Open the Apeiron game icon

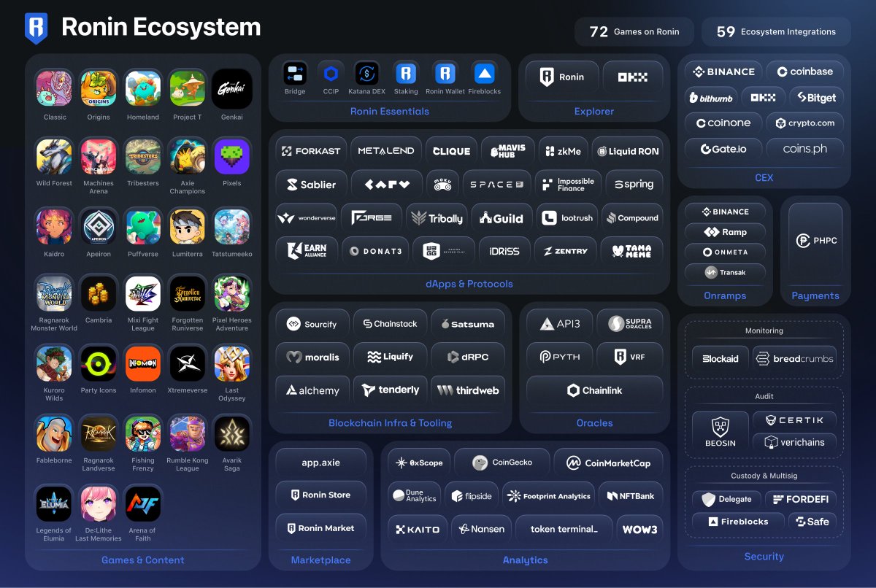coord(99,226)
